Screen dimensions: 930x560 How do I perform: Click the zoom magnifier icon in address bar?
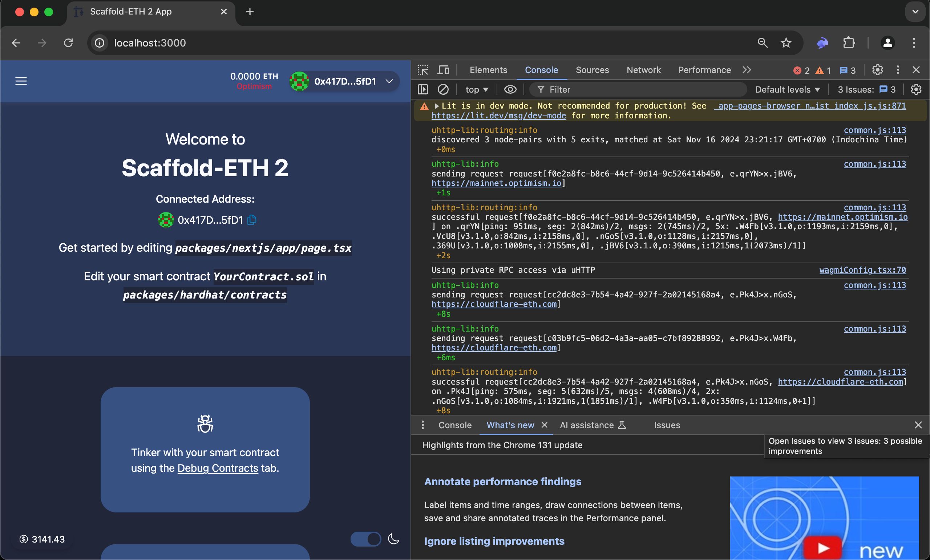(763, 42)
